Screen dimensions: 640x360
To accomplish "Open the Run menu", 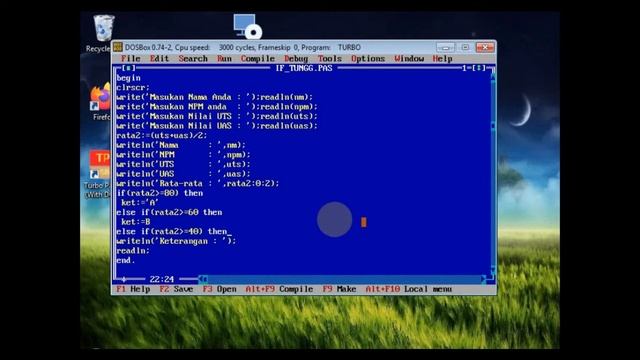I will pos(224,59).
